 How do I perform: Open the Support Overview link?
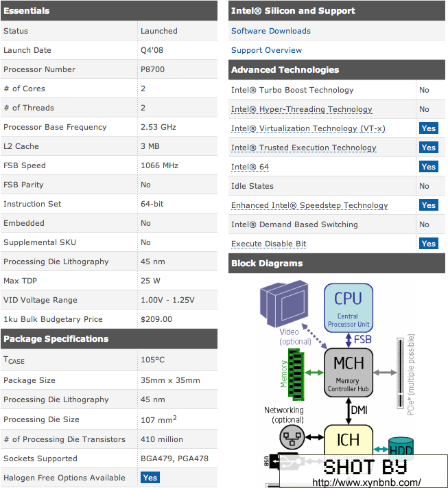pos(266,50)
